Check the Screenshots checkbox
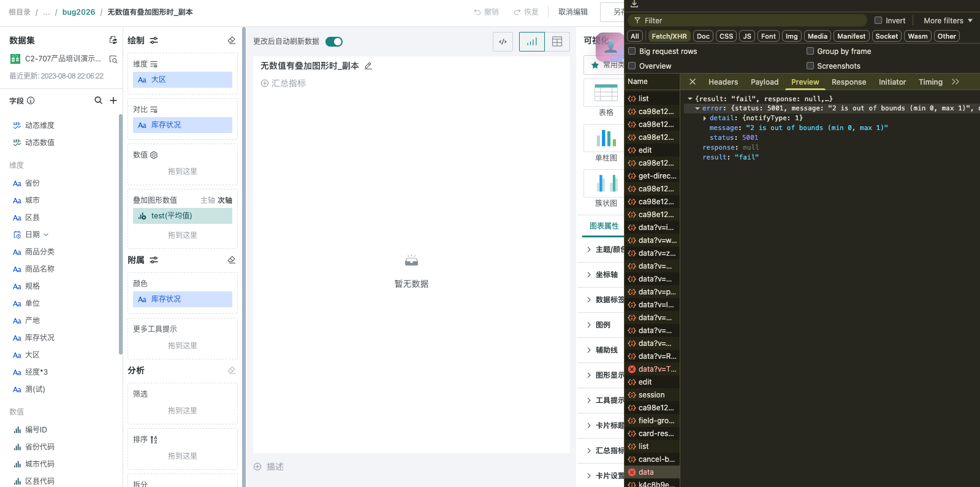980x487 pixels. click(810, 66)
